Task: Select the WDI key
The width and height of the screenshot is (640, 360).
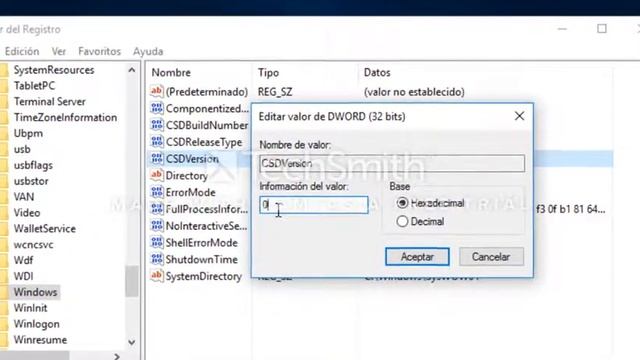Action: 23,276
